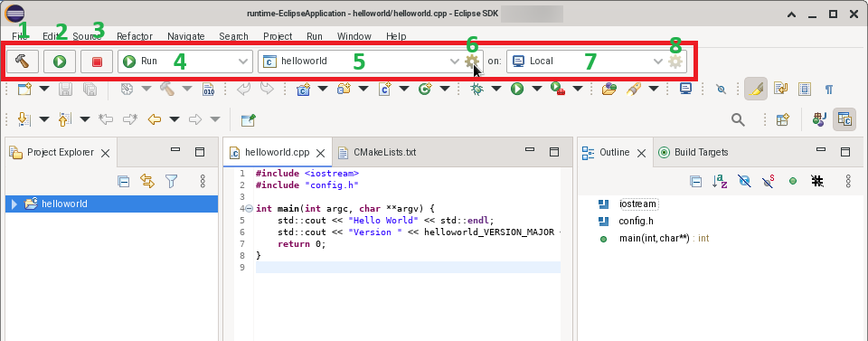Screen dimensions: 868x341
Task: Click the Filter funnel in Project Explorer
Action: pyautogui.click(x=172, y=181)
